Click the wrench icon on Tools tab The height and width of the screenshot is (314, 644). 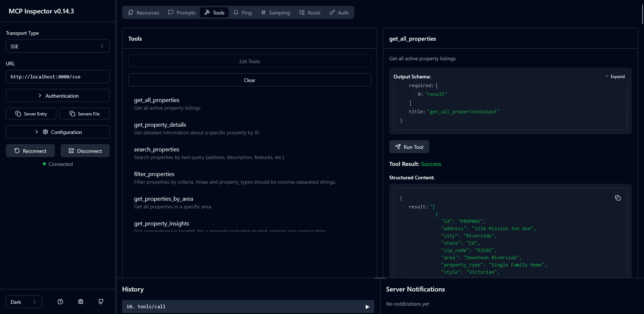(x=207, y=12)
